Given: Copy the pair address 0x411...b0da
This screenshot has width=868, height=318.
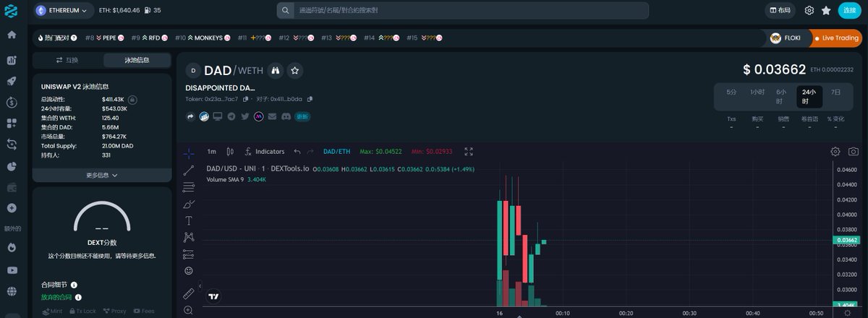Looking at the screenshot, I should 310,99.
